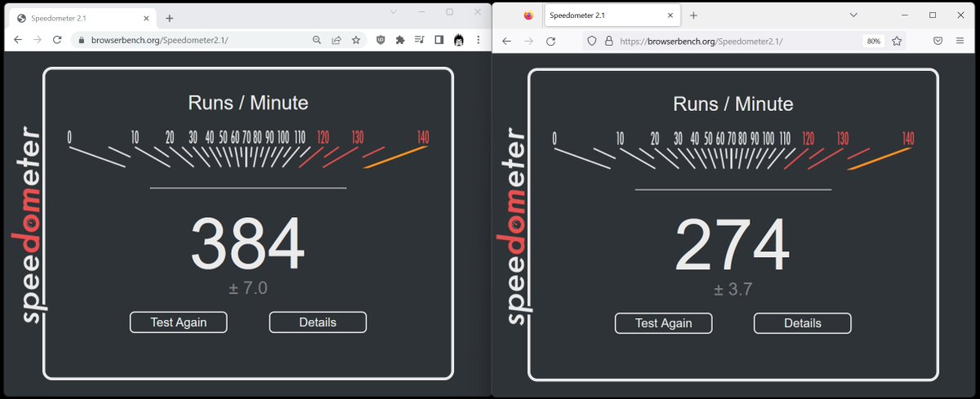Close the Speedometer 2.1 tab in Firefox
Viewport: 980px width, 399px height.
click(x=670, y=15)
